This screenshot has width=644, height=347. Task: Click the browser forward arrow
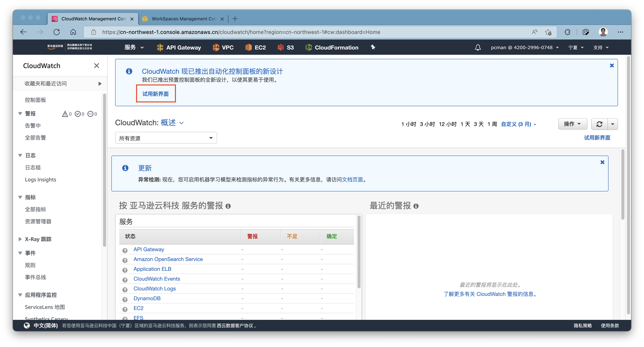click(x=40, y=32)
